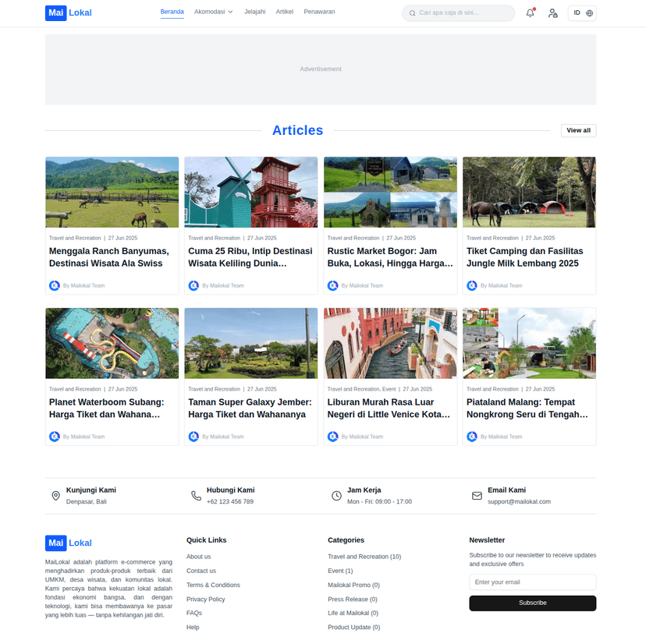Open the user account icon
The height and width of the screenshot is (644, 646).
point(552,13)
